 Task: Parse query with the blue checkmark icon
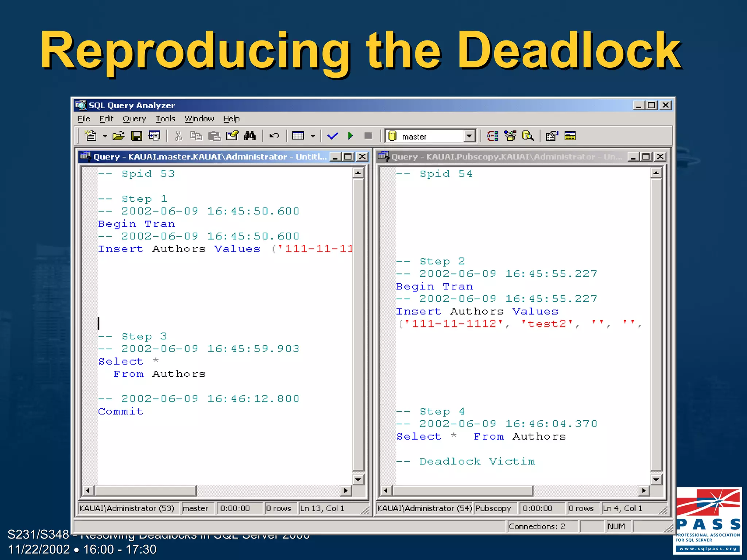(x=332, y=136)
